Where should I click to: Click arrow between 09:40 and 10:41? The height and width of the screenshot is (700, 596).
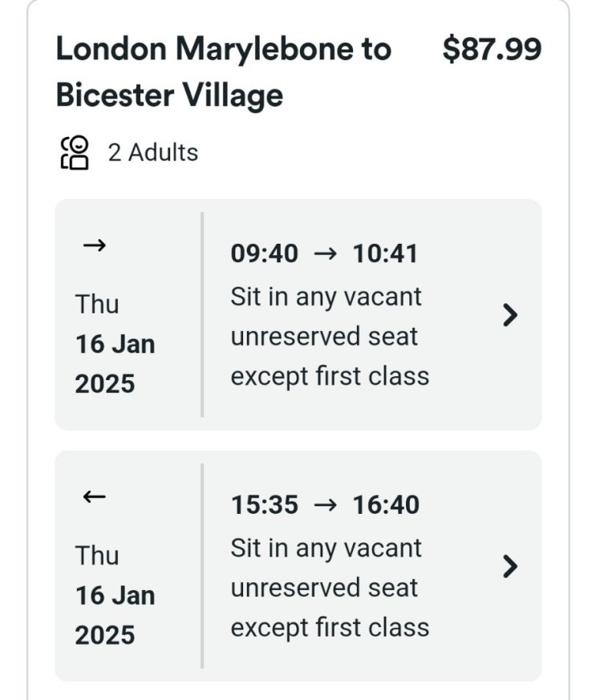(x=325, y=254)
